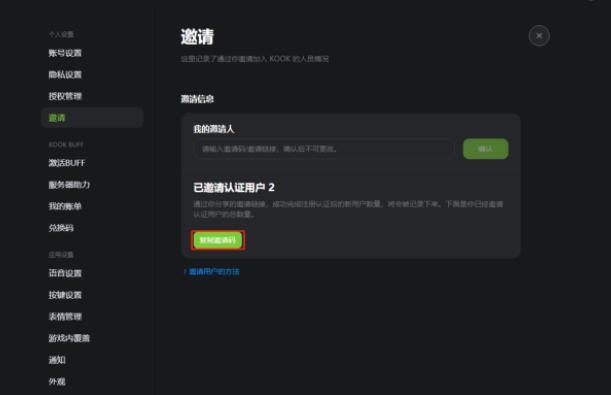Focus the invite code input field

[x=324, y=149]
